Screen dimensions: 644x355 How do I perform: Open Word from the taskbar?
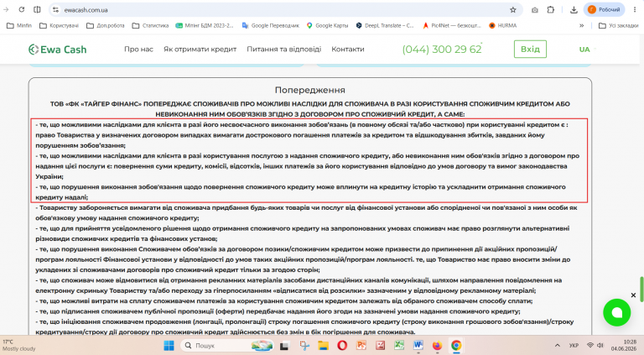coord(418,346)
